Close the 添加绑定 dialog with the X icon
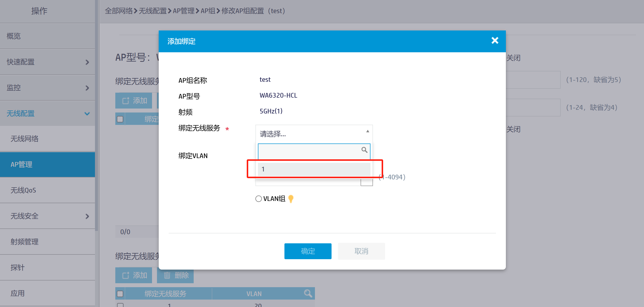644x307 pixels. [x=494, y=40]
